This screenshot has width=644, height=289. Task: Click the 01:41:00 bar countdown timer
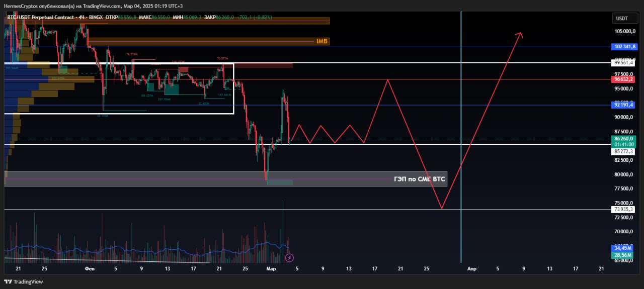pos(624,144)
